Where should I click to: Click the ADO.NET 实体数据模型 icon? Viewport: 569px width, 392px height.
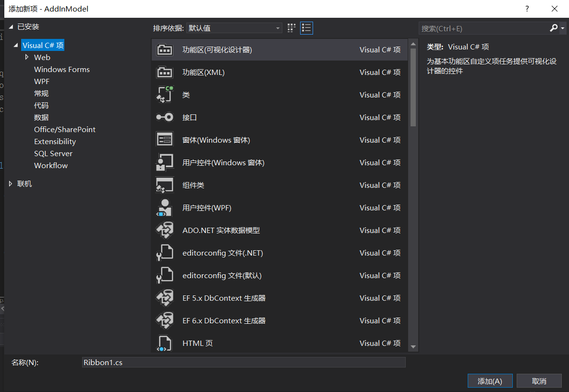165,230
